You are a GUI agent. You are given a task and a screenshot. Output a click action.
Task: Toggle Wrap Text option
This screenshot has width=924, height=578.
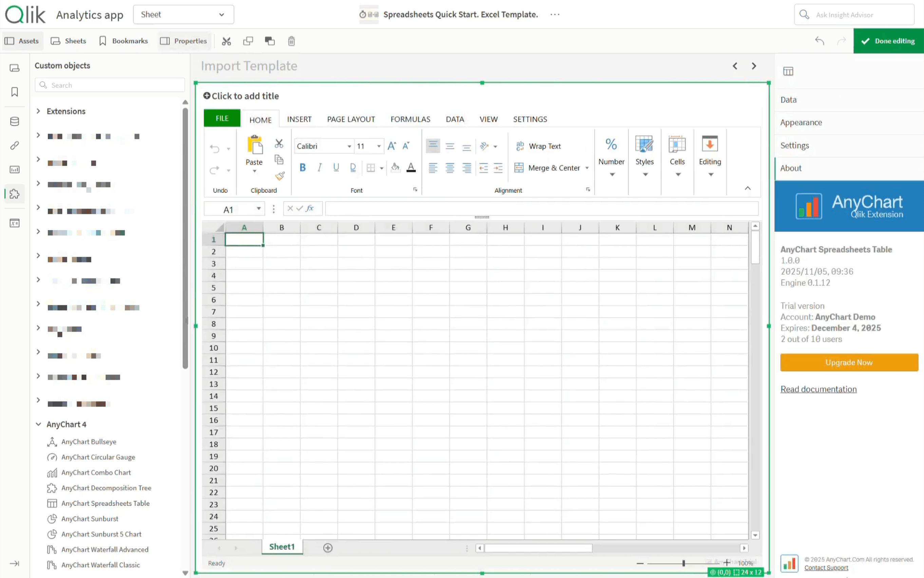tap(538, 146)
